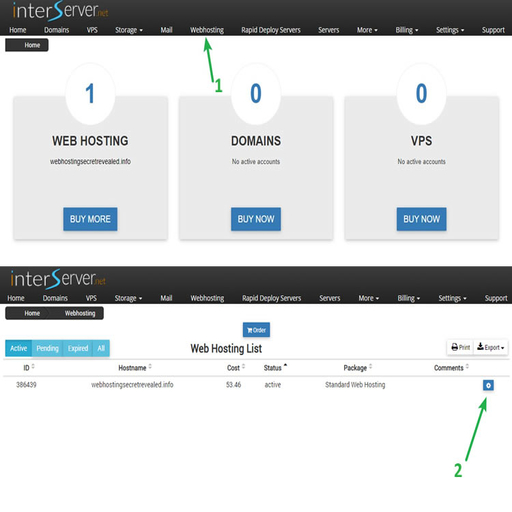Click webhostingsecretrevealed.info on the Web Hosting card
This screenshot has width=512, height=512.
coord(90,161)
